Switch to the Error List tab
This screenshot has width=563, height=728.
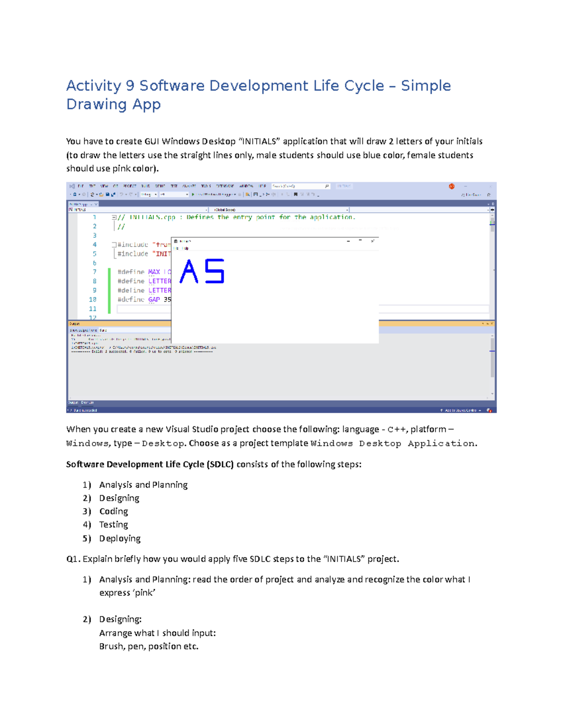pos(86,402)
